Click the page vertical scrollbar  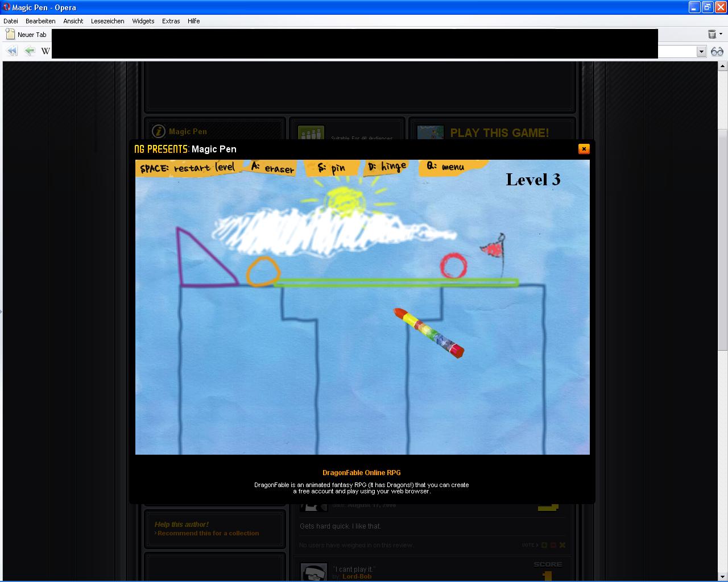click(722, 341)
